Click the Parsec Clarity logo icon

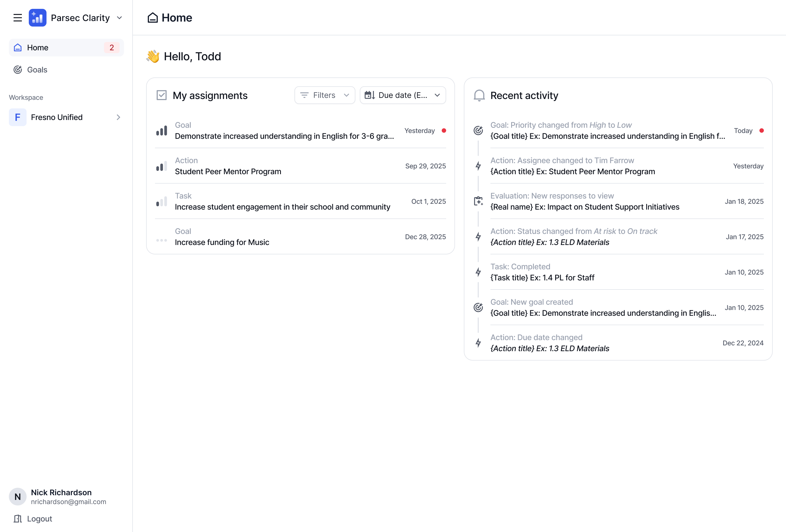coord(38,18)
